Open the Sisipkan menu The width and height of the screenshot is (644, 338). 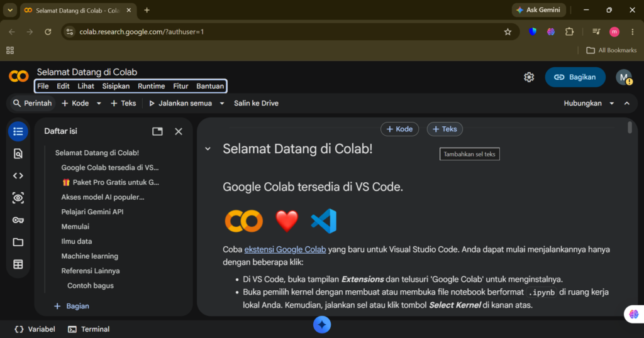tap(116, 86)
